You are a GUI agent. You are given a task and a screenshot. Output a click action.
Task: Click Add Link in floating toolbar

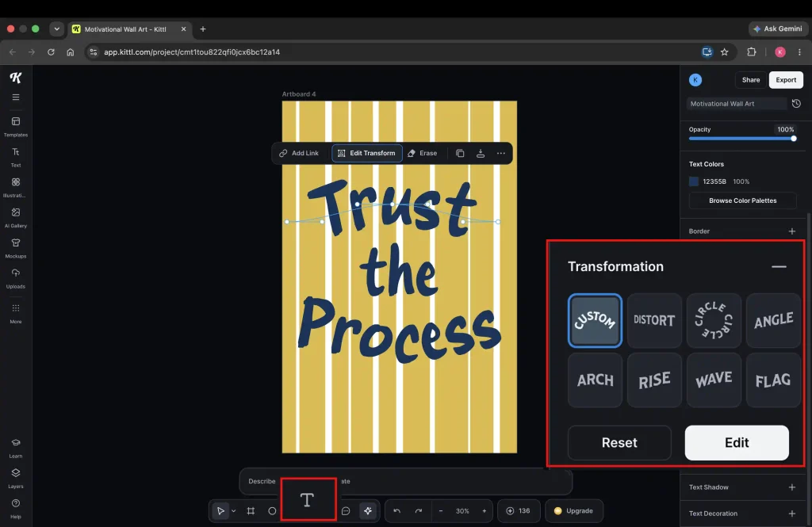click(x=299, y=153)
